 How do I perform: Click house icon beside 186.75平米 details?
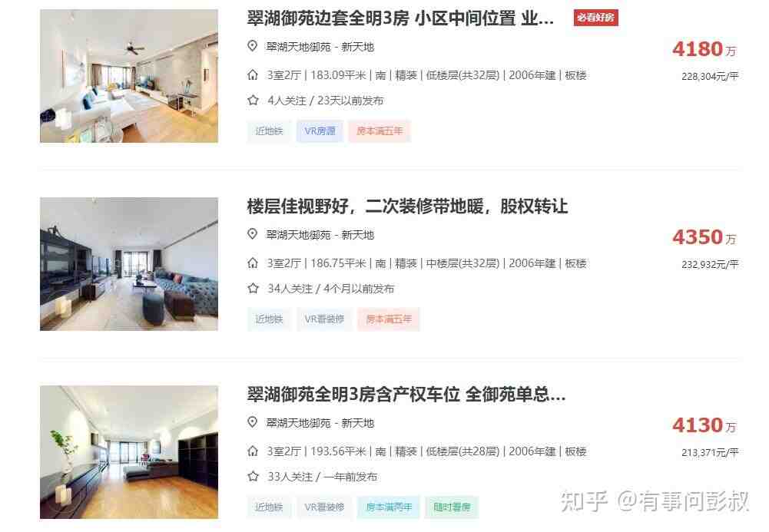click(x=253, y=263)
